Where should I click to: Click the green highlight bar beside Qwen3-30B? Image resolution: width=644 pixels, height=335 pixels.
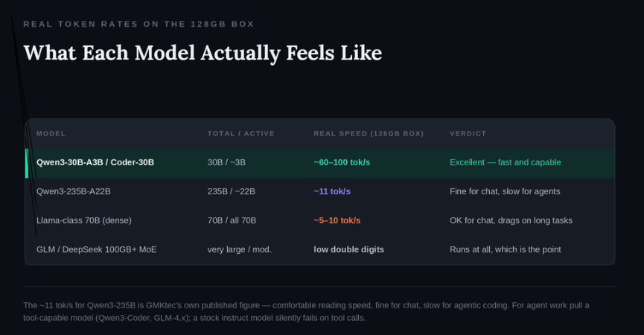click(27, 163)
